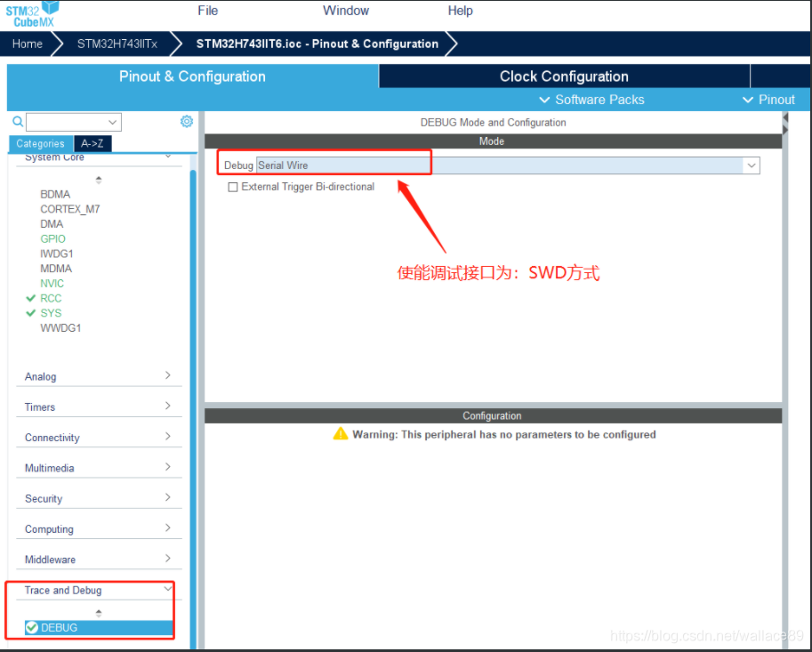812x652 pixels.
Task: Expand the Timers category
Action: point(168,406)
